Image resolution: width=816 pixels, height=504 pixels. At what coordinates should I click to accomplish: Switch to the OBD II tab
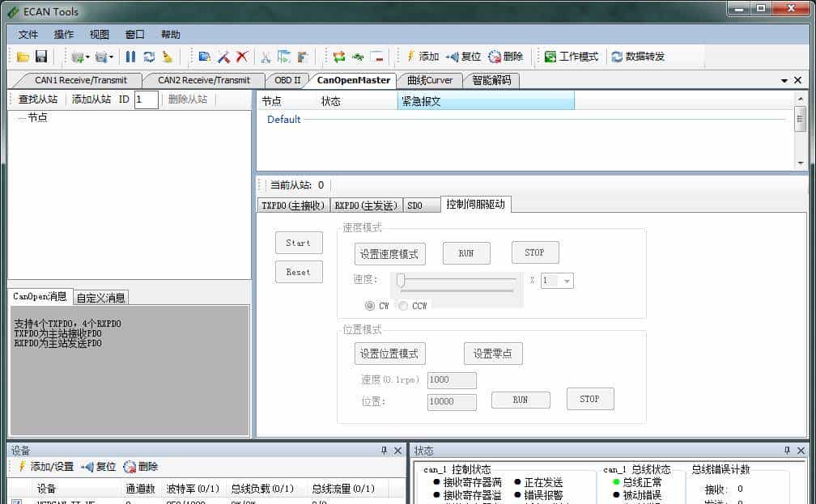[287, 80]
